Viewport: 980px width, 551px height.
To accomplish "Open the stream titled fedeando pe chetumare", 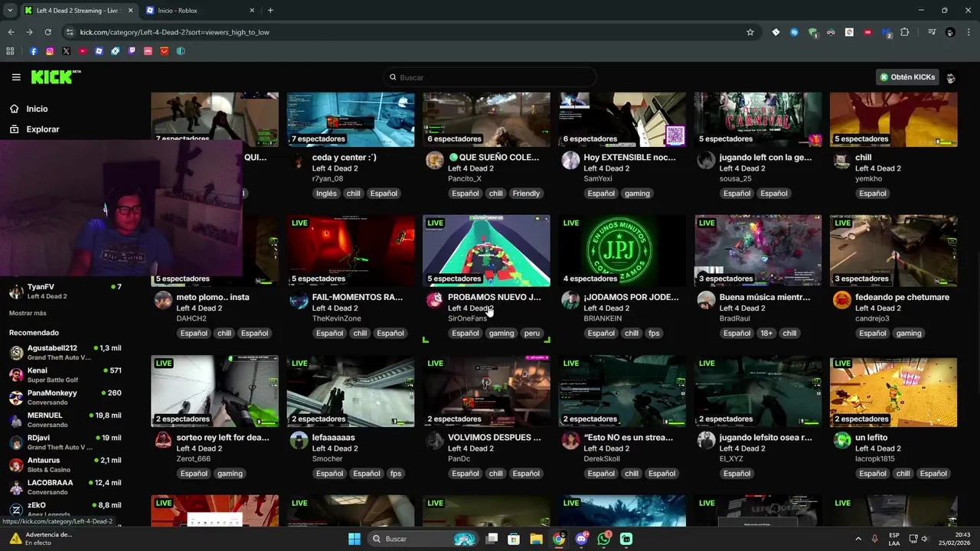I will (902, 297).
